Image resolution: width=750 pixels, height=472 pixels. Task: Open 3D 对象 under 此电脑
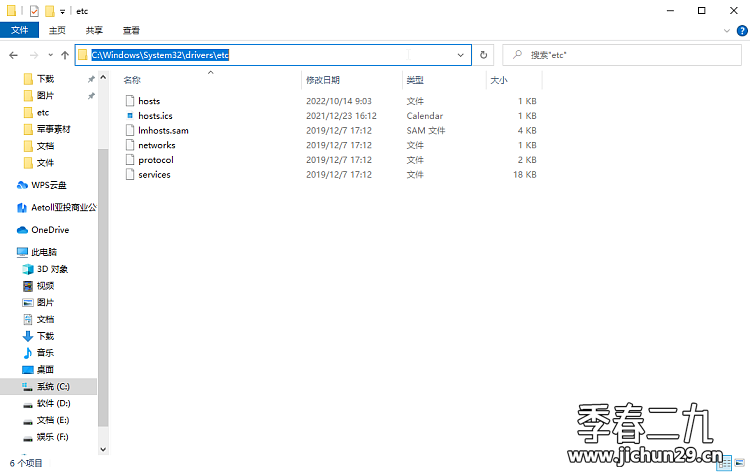coord(52,269)
